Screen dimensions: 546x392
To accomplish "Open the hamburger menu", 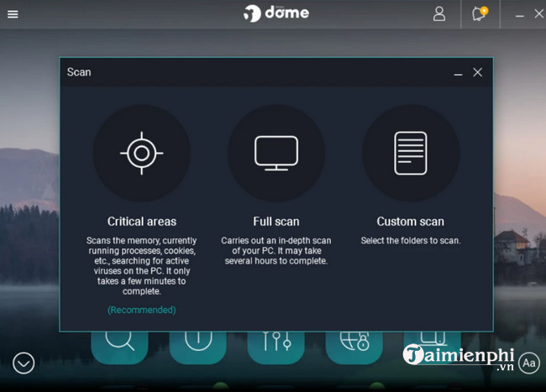I will coord(13,14).
